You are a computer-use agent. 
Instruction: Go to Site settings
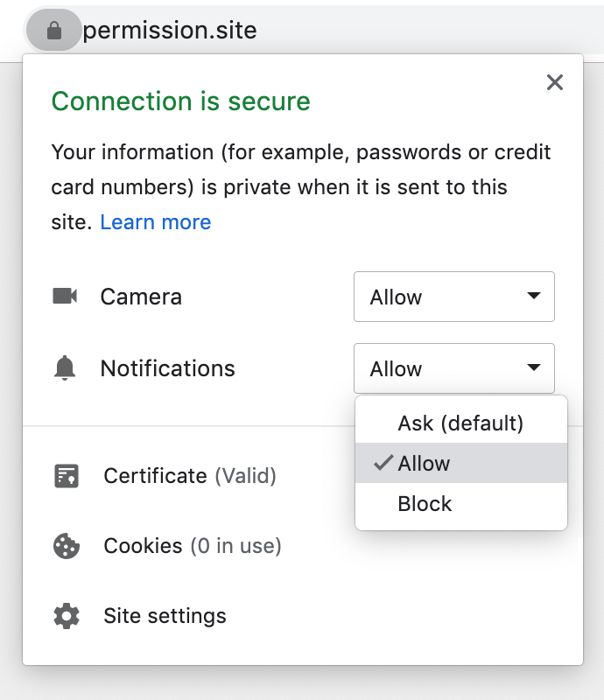[165, 616]
